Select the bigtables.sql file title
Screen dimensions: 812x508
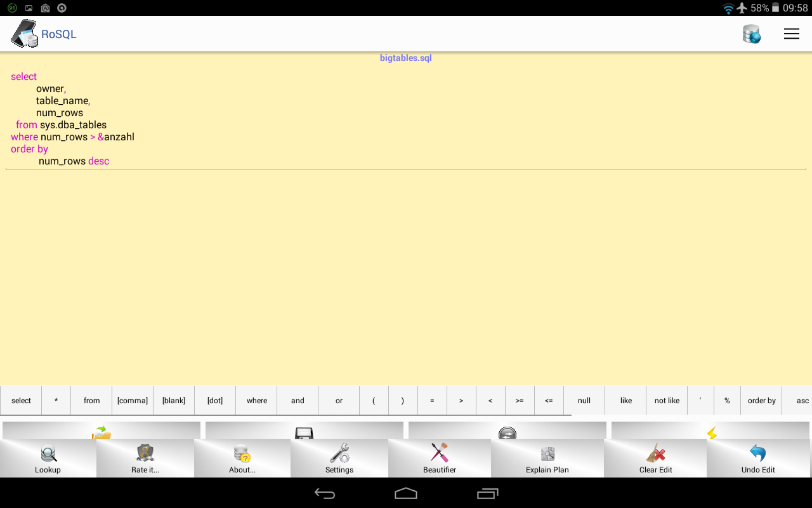405,58
